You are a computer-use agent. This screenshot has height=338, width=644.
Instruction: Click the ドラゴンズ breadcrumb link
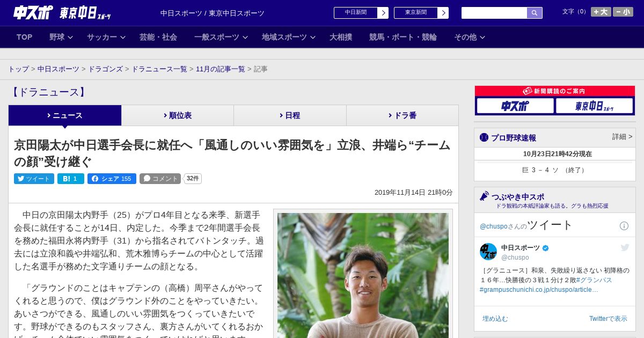106,69
